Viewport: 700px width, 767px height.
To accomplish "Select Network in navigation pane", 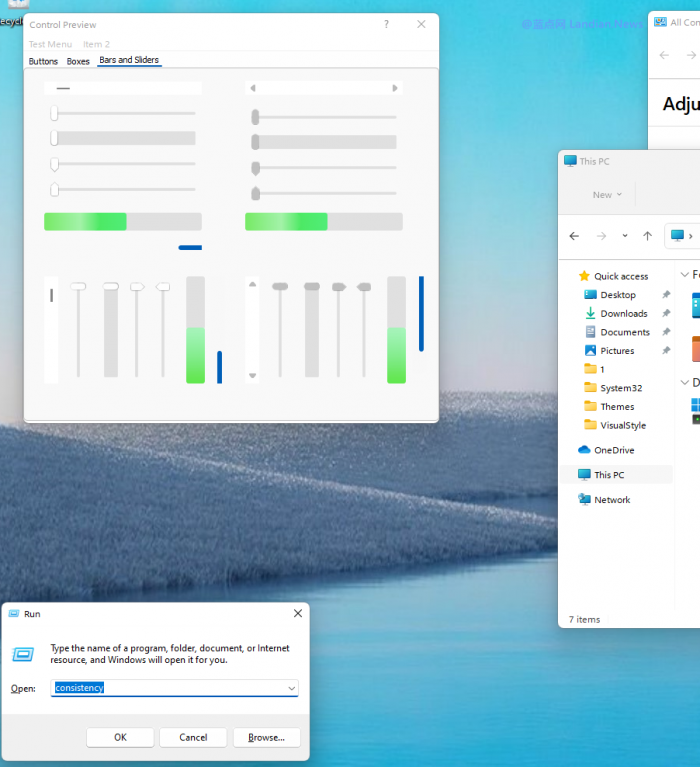I will tap(604, 499).
